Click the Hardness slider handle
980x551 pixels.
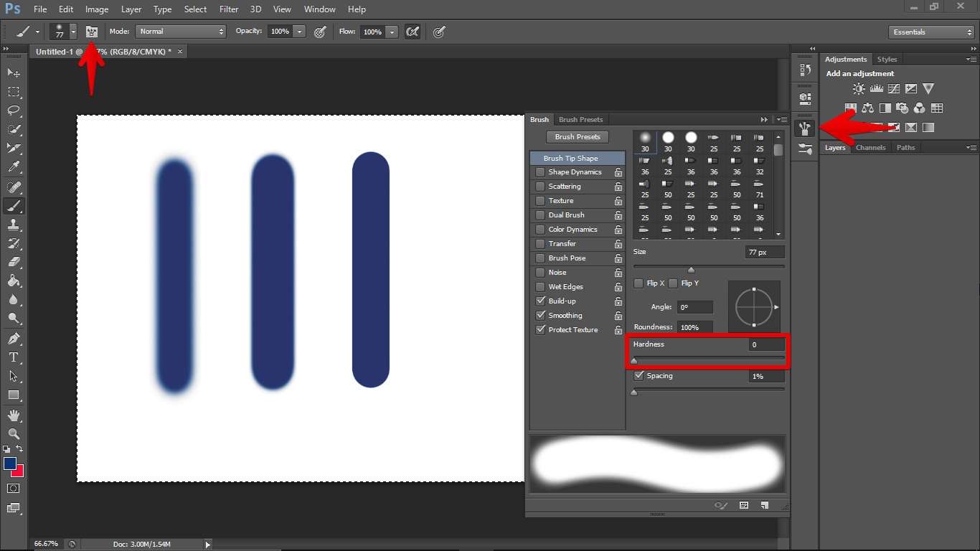633,361
